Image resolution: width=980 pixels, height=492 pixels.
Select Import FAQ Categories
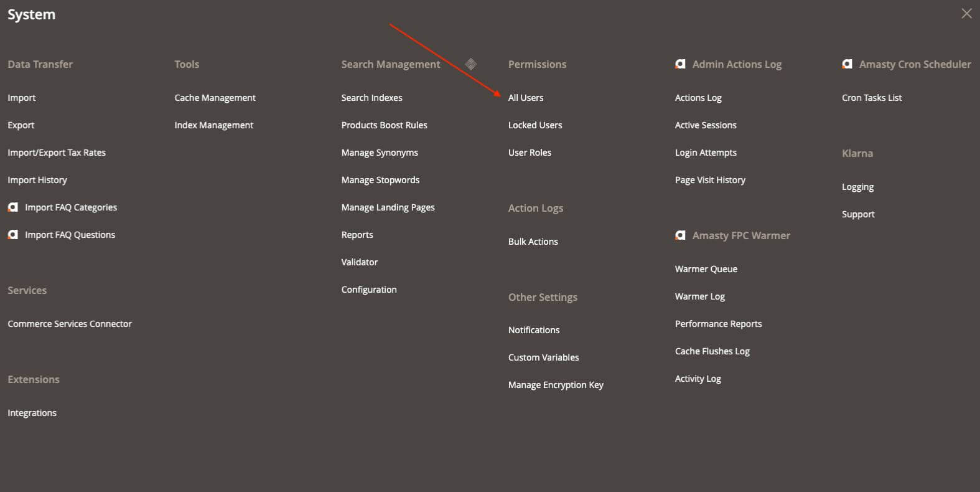[x=71, y=207]
